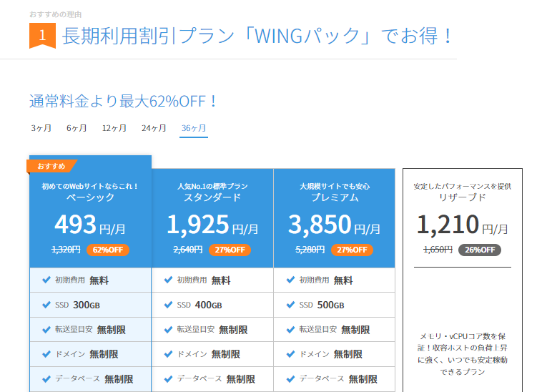Select the 3ヶ月 contract tab
The image size is (547, 392).
(x=41, y=128)
